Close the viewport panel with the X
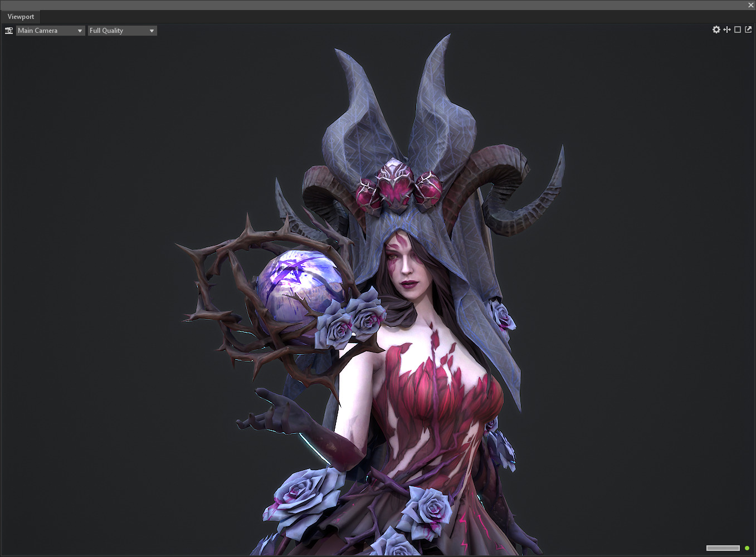The image size is (756, 557). 750,5
